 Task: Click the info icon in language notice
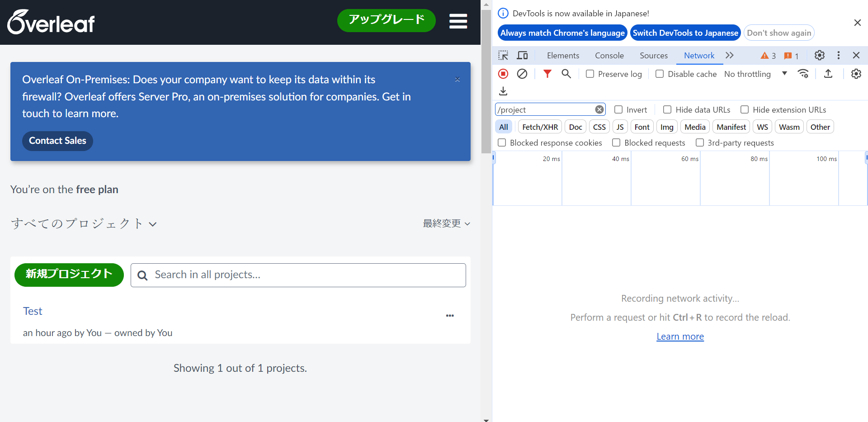[x=503, y=13]
